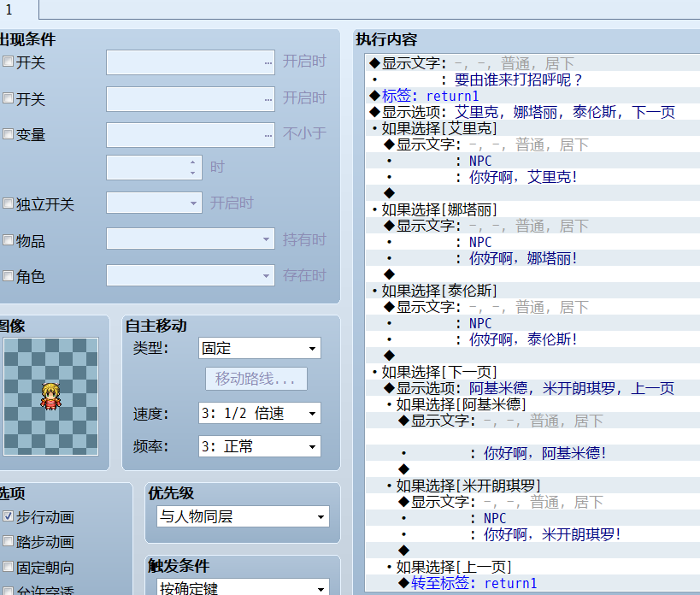Tick the 独立开关 checkbox
The image size is (700, 595).
[8, 203]
